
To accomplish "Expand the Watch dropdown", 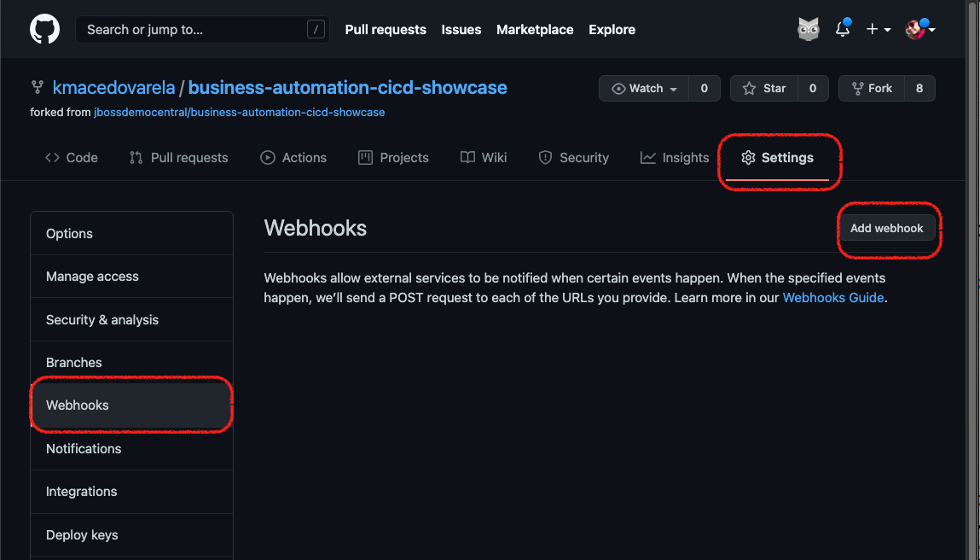I will click(x=644, y=88).
